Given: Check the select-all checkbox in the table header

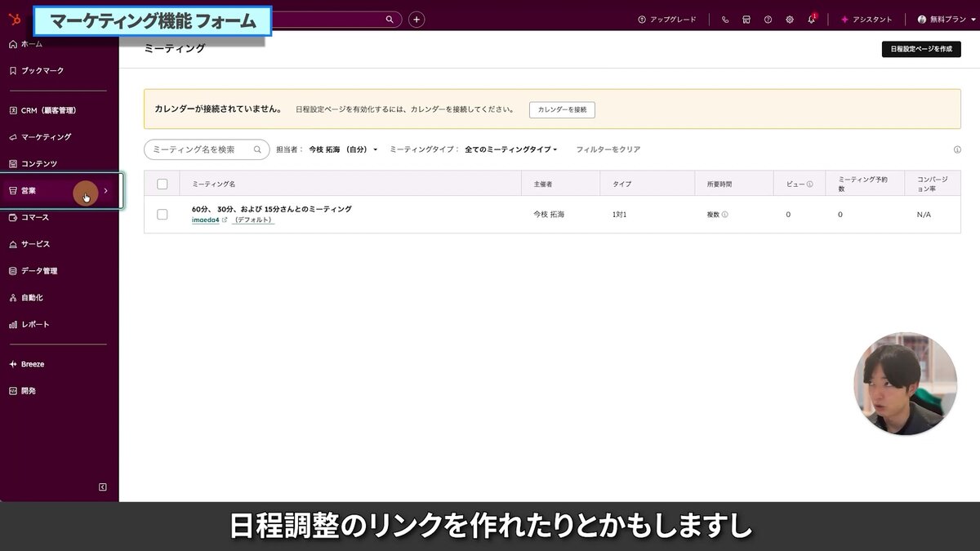Looking at the screenshot, I should tap(162, 183).
